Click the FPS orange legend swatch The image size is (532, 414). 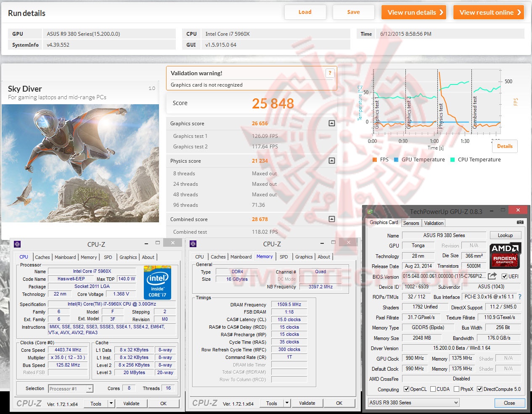tap(375, 160)
